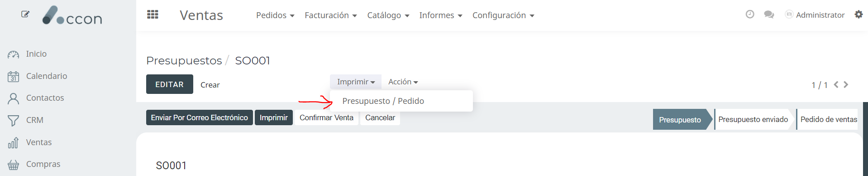Go to next record arrow

point(846,85)
